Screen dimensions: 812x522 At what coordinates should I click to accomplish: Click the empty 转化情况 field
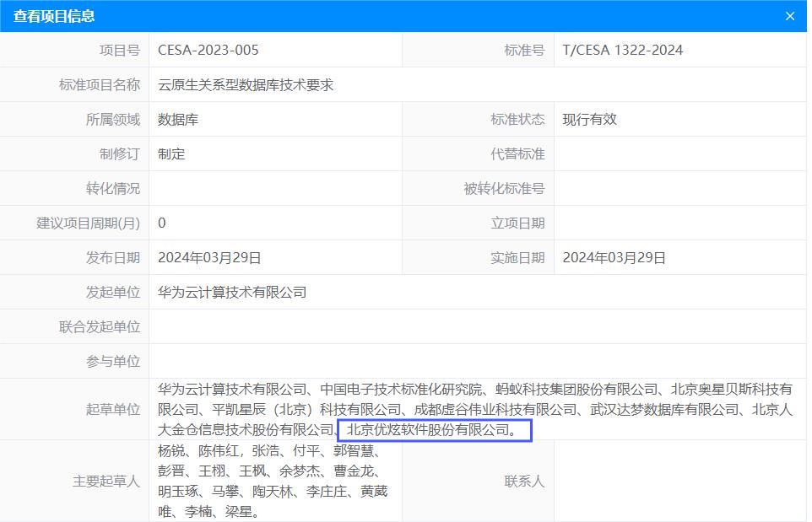[x=274, y=188]
